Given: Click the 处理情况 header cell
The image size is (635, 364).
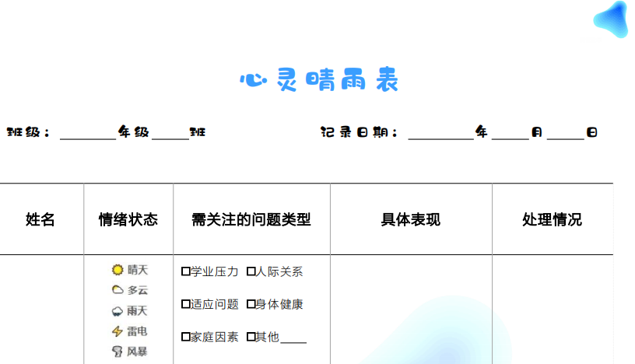Looking at the screenshot, I should click(552, 219).
